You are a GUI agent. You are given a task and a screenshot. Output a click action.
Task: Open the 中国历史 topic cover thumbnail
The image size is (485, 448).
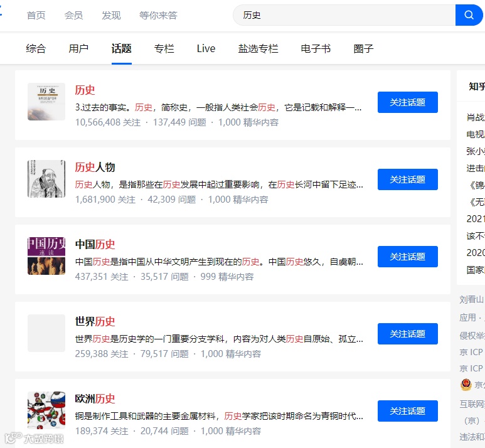pyautogui.click(x=46, y=256)
